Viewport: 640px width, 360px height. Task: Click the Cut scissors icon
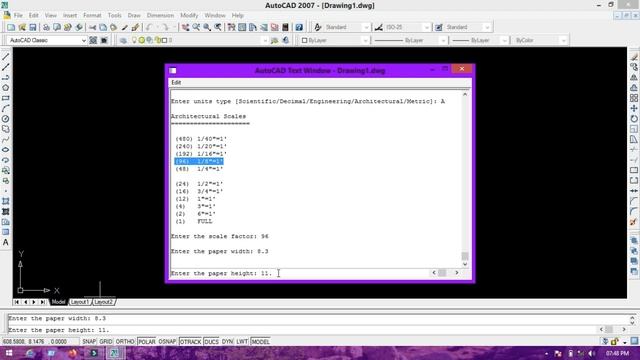(x=92, y=27)
